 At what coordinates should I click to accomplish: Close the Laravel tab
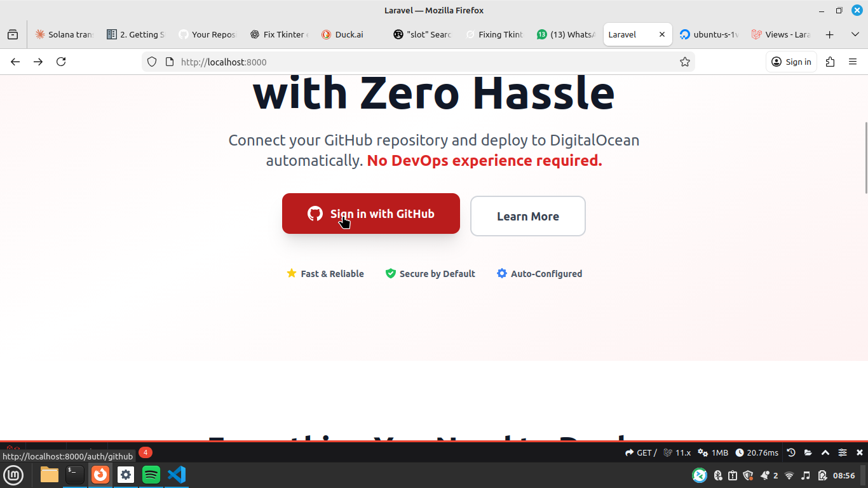pyautogui.click(x=661, y=34)
